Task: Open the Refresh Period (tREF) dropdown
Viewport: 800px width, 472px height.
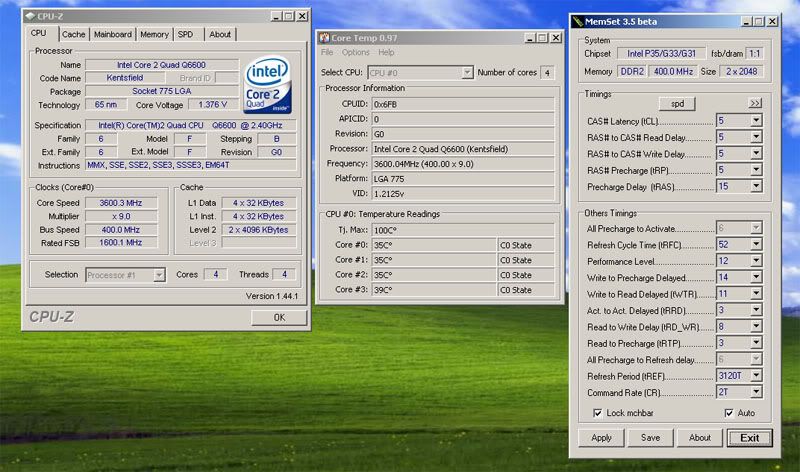Action: 756,376
